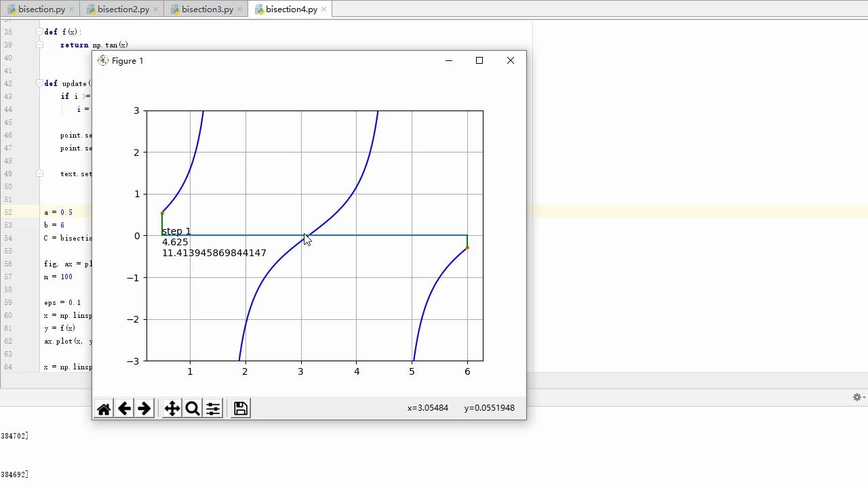Go back to previous view arrow
868x488 pixels.
pos(124,409)
